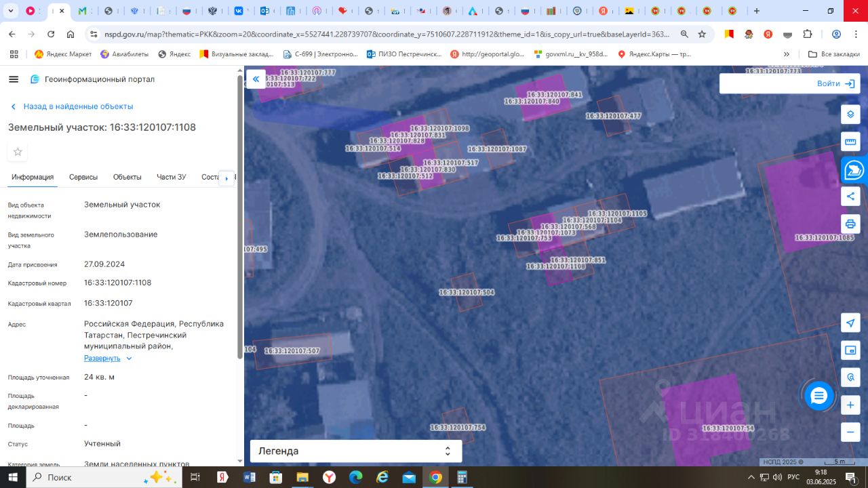Share the current map view
The width and height of the screenshot is (868, 488).
point(850,197)
